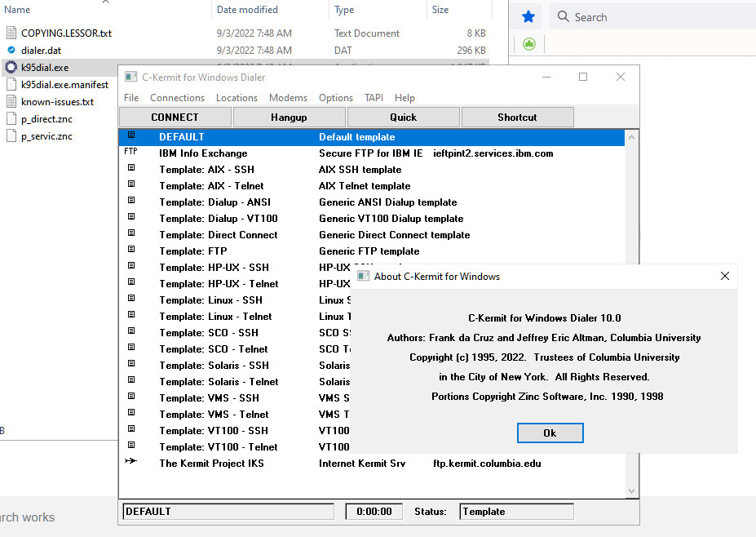Click the icon beside Template: HP-UX - SSH

point(131,266)
